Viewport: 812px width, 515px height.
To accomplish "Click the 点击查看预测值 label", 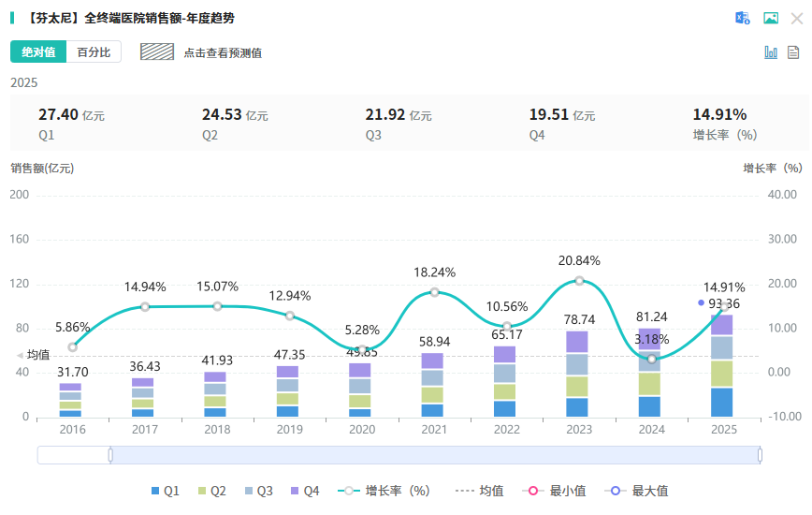I will (223, 52).
